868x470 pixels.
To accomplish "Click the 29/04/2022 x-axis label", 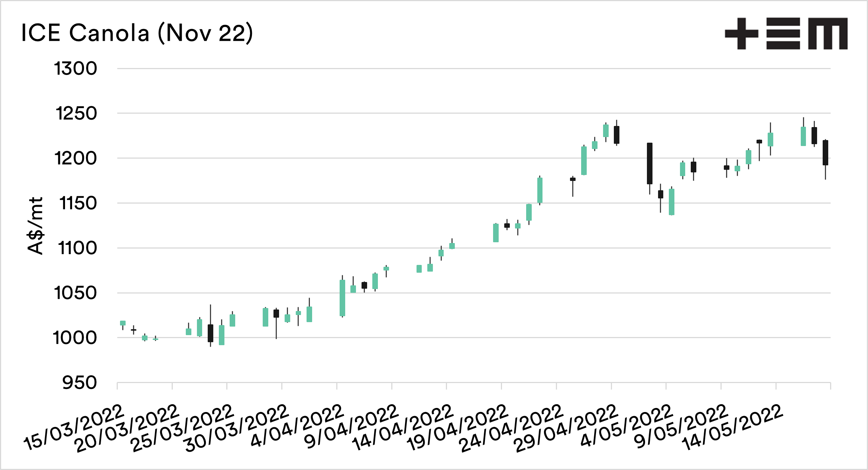I will (567, 427).
